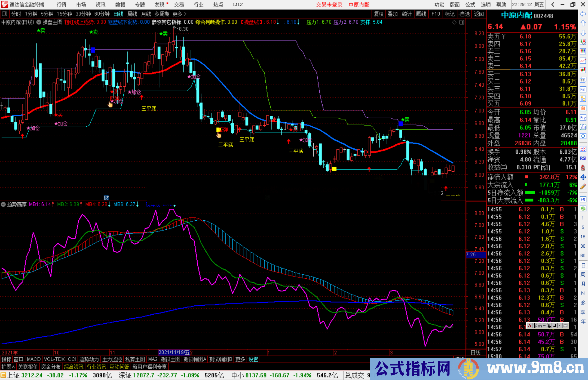Viewport: 588px width, 380px height.
Task: Click the left arrow back icon in sidebar
Action: point(583,14)
